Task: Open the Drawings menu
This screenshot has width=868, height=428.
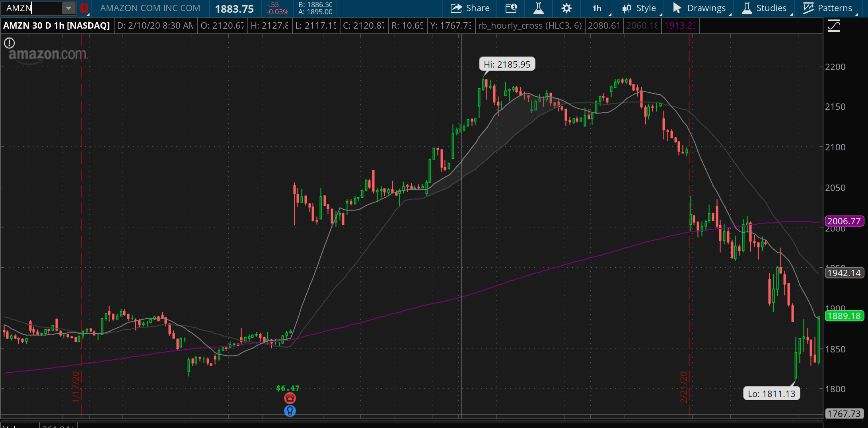Action: pos(699,8)
